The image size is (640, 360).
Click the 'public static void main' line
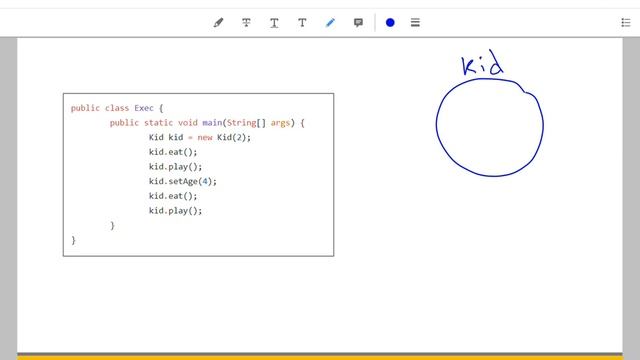tap(207, 123)
